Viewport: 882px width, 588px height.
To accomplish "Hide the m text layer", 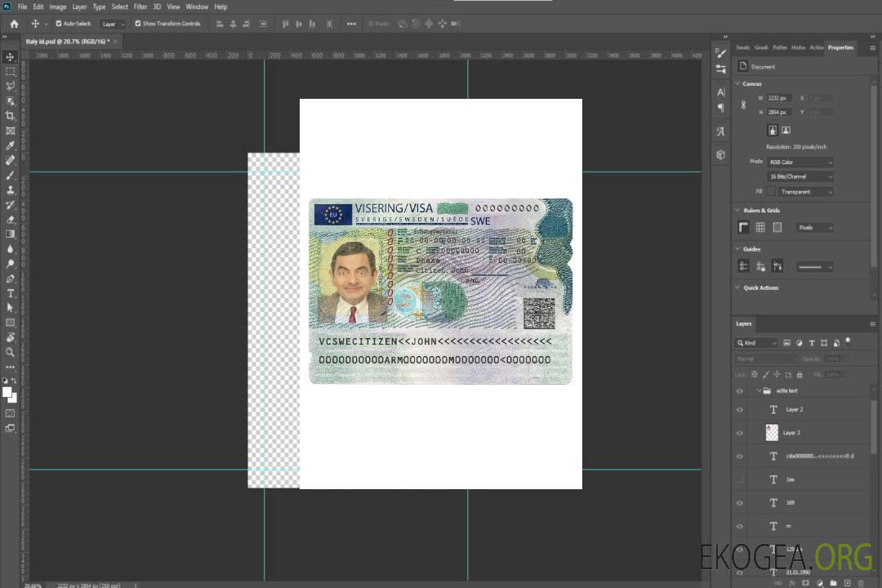I will (740, 526).
